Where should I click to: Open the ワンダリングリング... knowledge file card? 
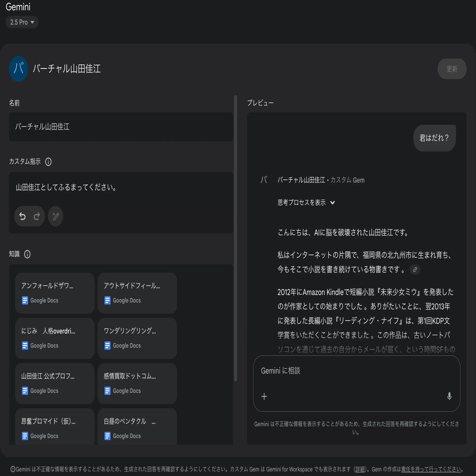click(x=137, y=338)
